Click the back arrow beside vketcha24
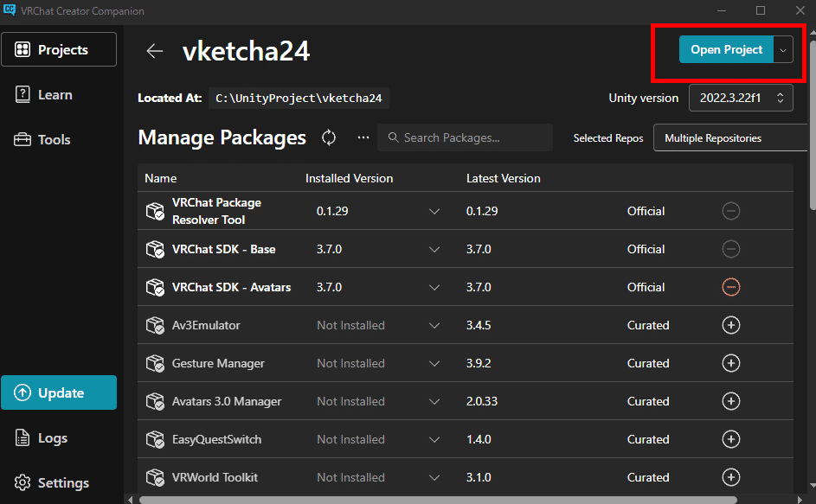The image size is (816, 504). (x=154, y=51)
